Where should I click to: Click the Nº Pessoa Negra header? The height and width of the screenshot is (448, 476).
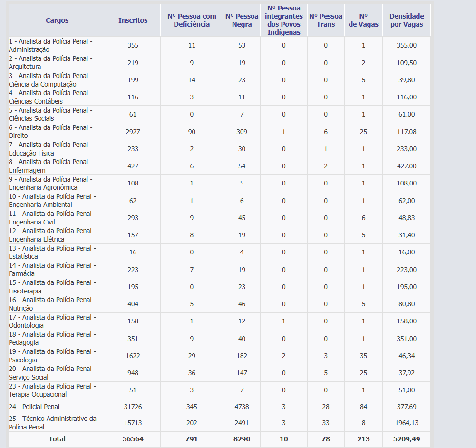[242, 20]
